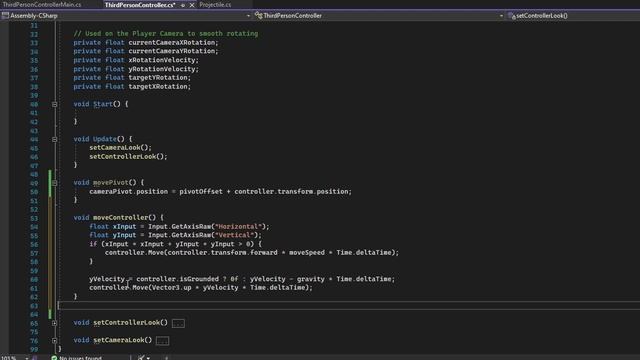Click the collapsed code box after setControllerLook()
Viewport: 640px width, 360px height.
[178, 323]
